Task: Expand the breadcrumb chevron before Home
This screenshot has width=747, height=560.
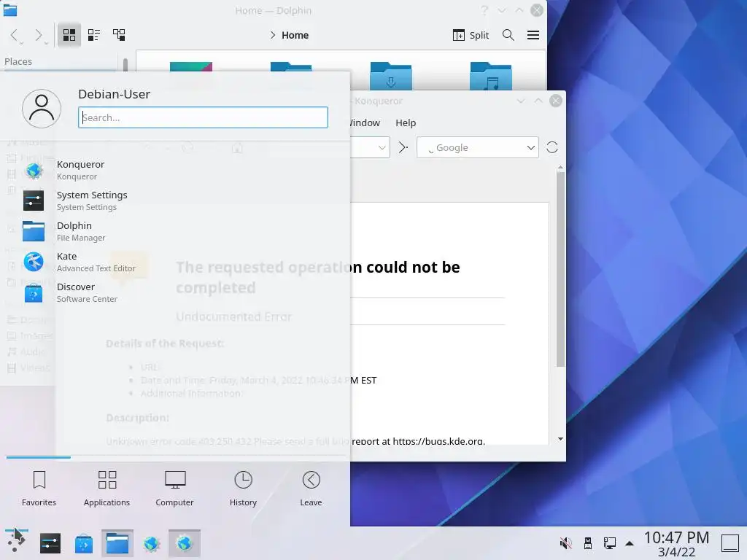Action: (x=273, y=35)
